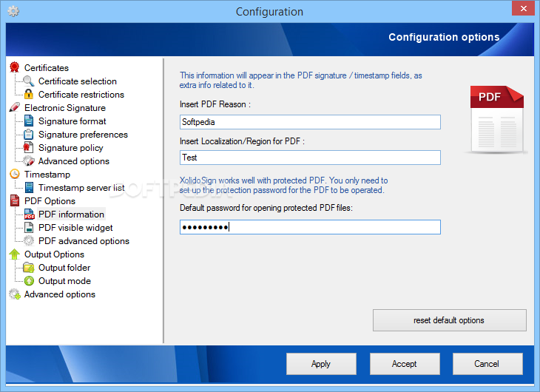Select Signature preferences item
540x392 pixels.
[x=83, y=135]
